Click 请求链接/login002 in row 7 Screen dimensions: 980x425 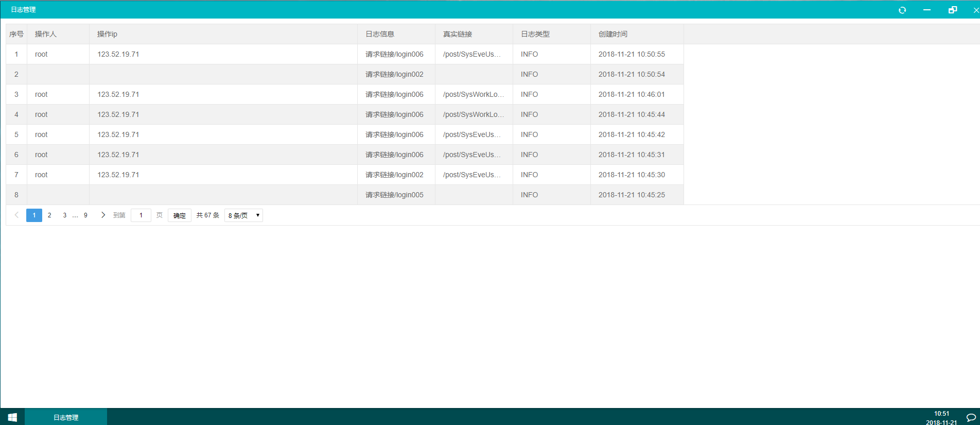[x=394, y=175]
